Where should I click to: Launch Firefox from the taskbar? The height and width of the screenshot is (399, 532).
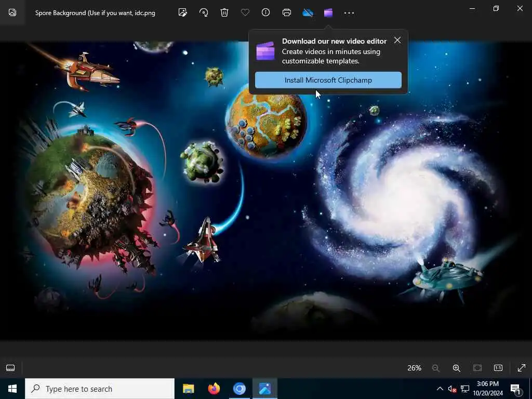[x=214, y=389]
